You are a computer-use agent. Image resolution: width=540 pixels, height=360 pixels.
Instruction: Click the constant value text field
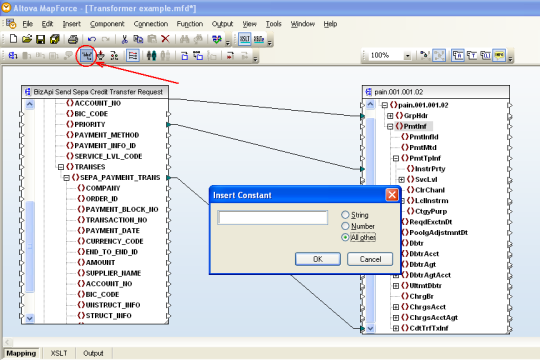pos(272,218)
